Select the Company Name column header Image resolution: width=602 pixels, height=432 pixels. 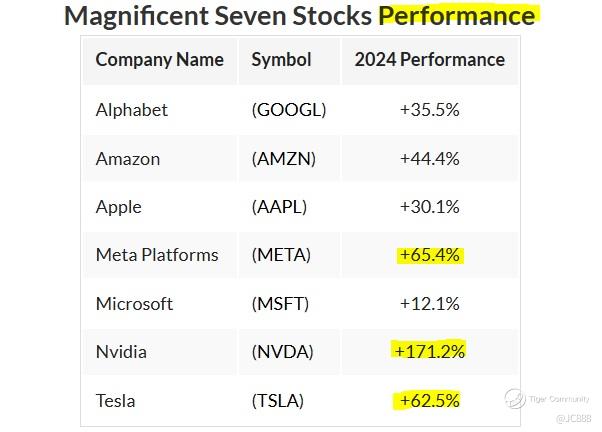[159, 59]
